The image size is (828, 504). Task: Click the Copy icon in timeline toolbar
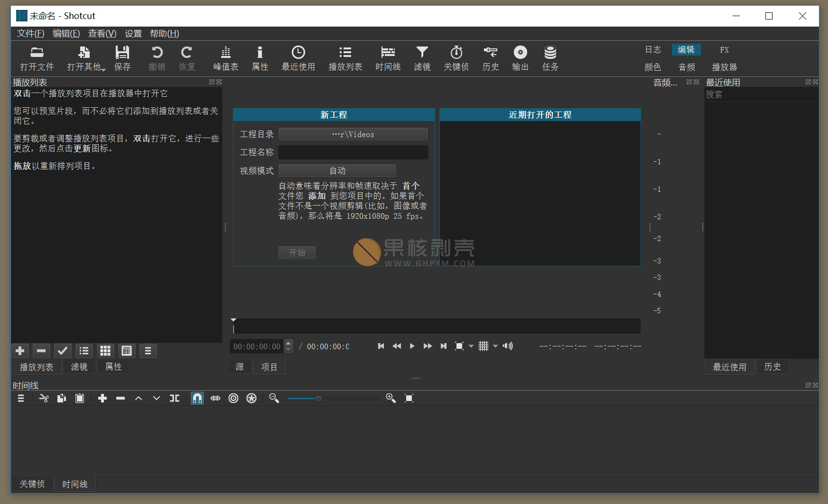62,398
